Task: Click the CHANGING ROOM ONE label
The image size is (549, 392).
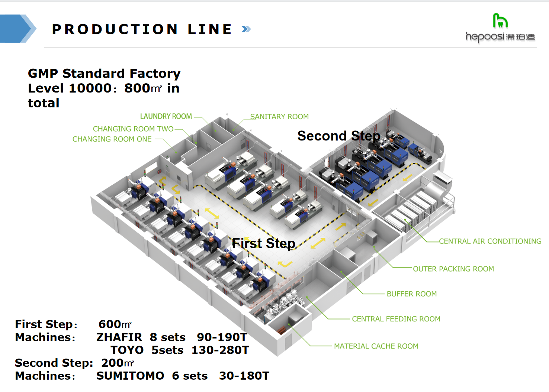Action: tap(112, 139)
